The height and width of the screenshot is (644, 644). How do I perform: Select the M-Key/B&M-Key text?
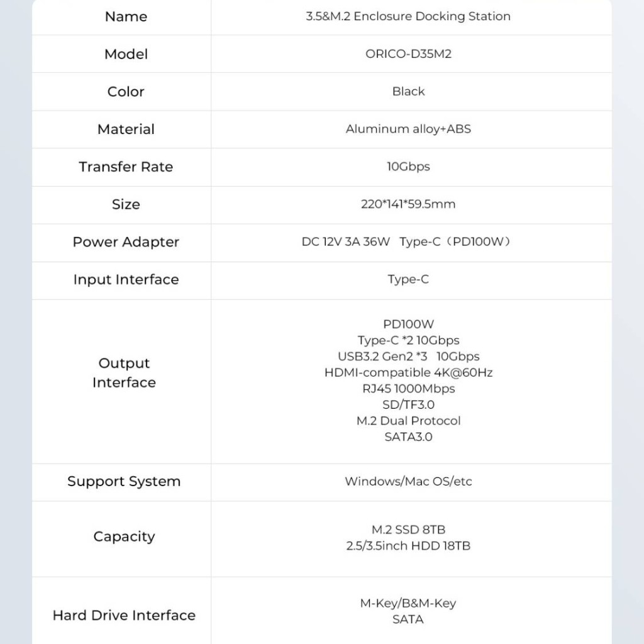[408, 603]
